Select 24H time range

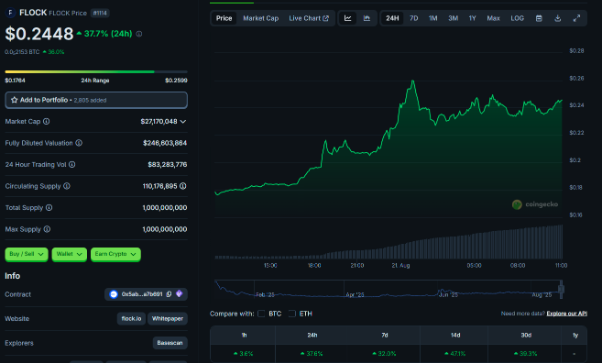click(392, 18)
